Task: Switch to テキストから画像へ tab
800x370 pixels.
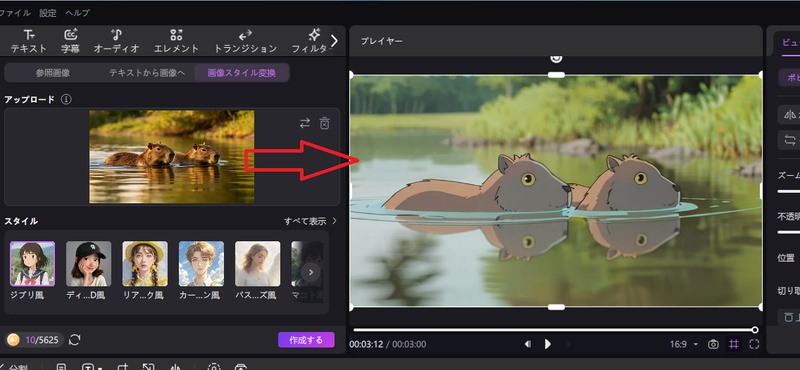Action: pos(147,73)
